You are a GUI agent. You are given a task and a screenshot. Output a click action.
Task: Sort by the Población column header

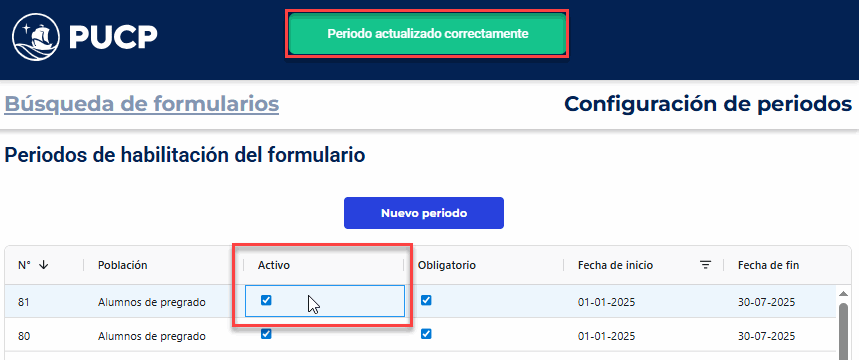coord(123,265)
